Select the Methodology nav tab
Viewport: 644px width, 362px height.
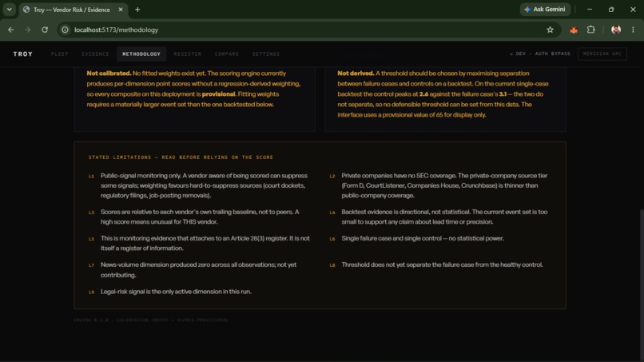click(x=141, y=54)
